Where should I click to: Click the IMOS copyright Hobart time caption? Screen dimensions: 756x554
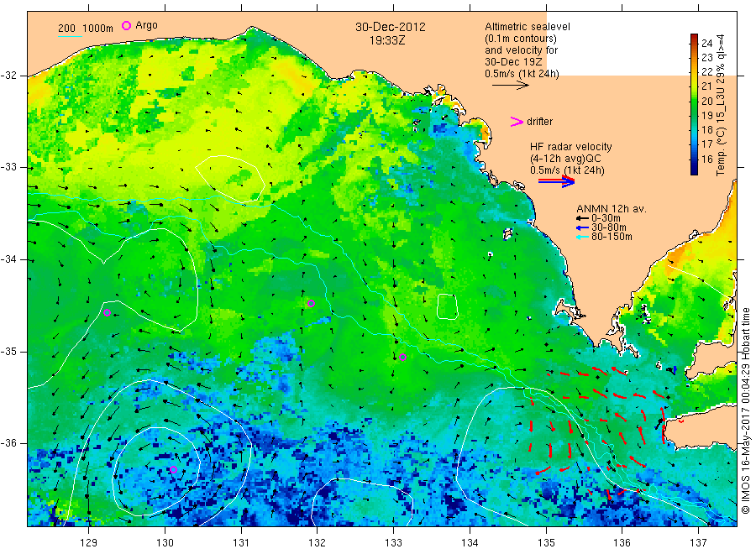point(745,410)
